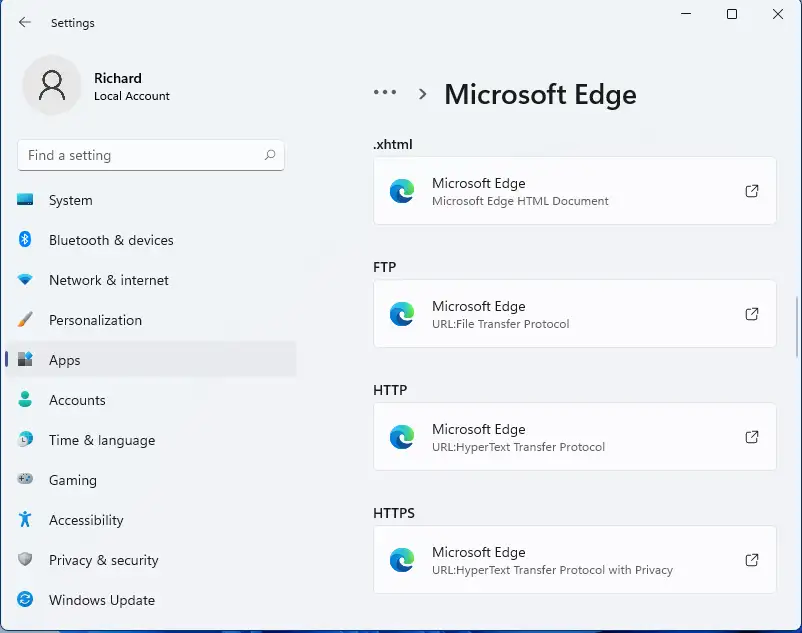Click the Privacy & security shield icon

25,559
